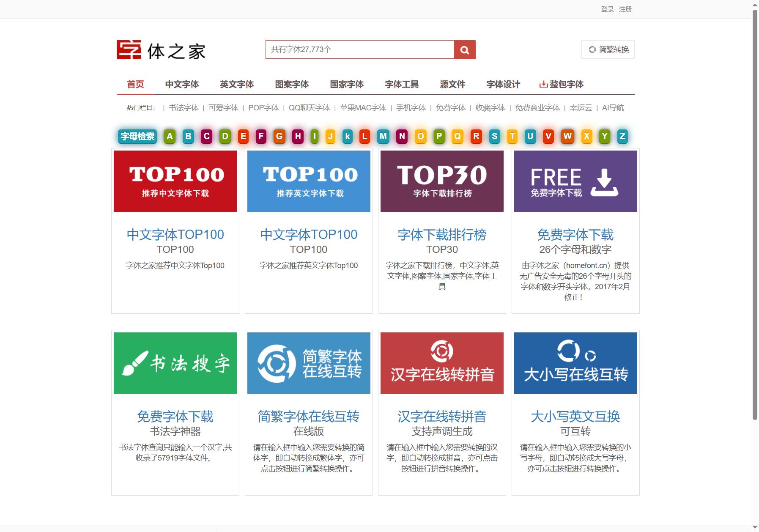
Task: Filter fonts by letter B badge
Action: coord(188,136)
